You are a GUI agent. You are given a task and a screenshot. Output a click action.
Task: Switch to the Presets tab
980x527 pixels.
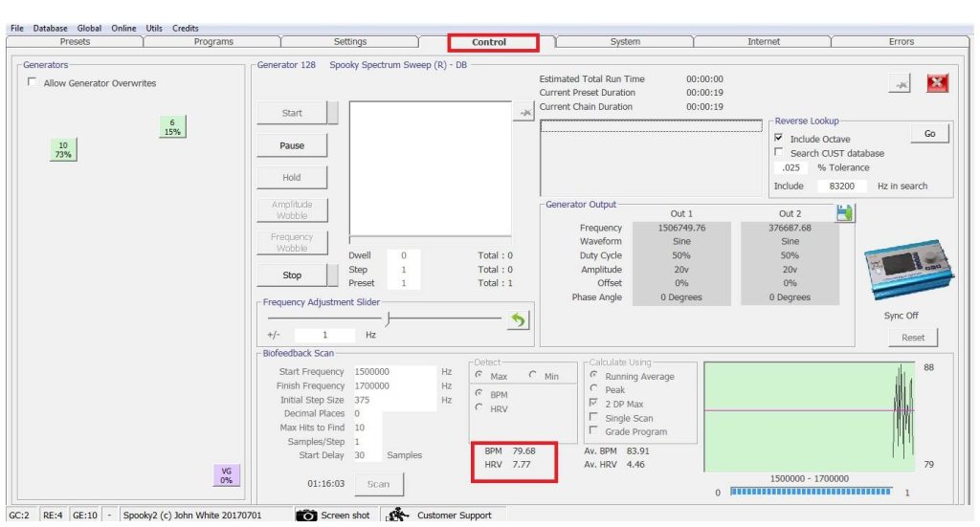click(75, 42)
